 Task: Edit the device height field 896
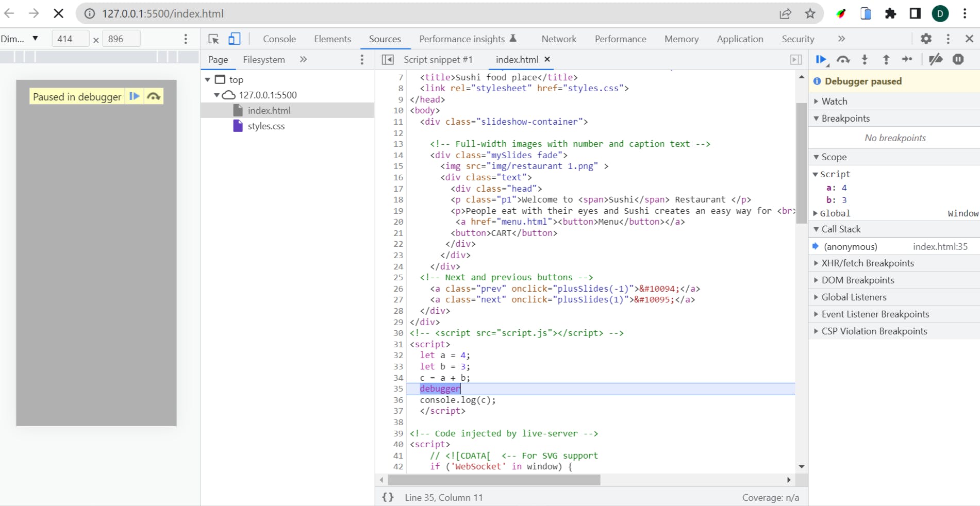click(x=121, y=39)
